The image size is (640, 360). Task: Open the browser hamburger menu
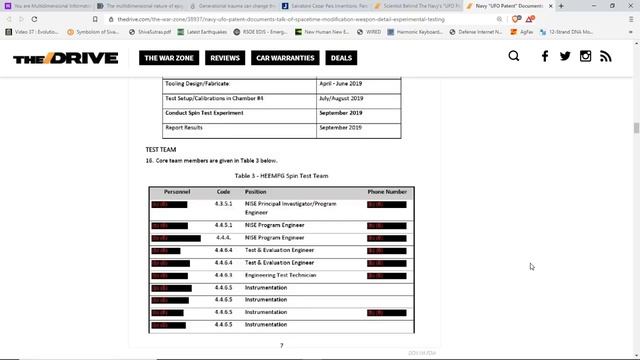click(x=631, y=19)
